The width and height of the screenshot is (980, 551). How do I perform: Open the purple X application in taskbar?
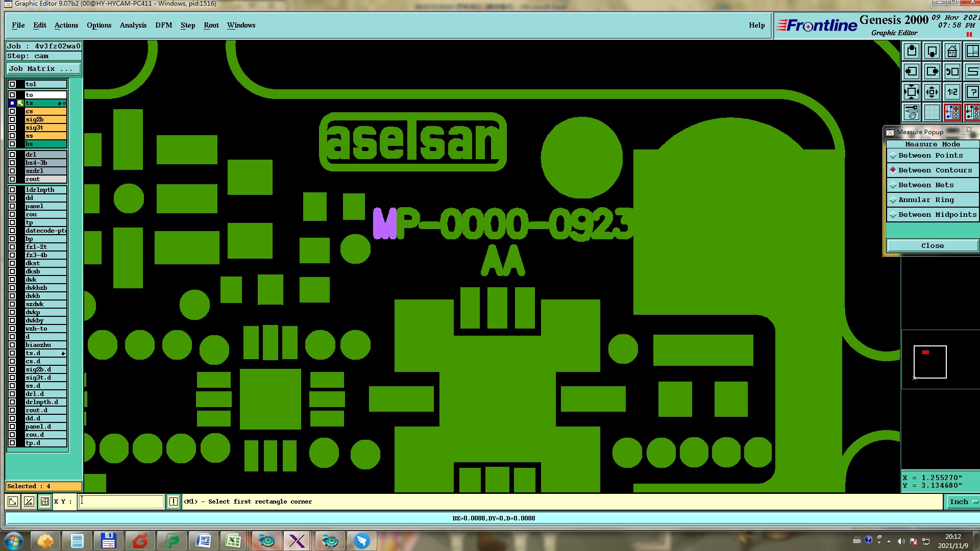coord(297,541)
